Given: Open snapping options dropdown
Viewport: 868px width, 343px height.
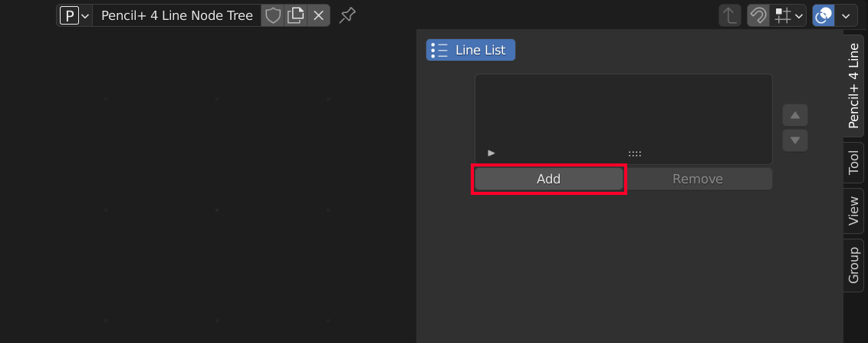Looking at the screenshot, I should click(x=789, y=15).
